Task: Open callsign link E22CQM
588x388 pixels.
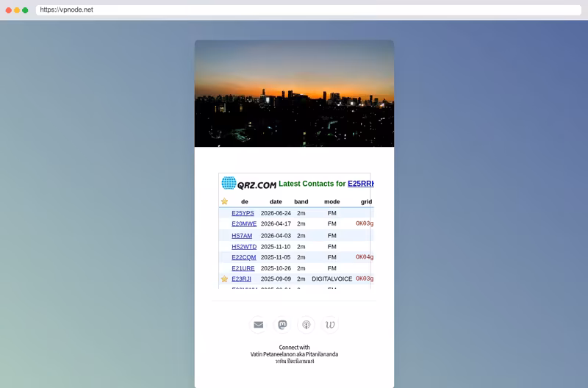Action: tap(244, 257)
